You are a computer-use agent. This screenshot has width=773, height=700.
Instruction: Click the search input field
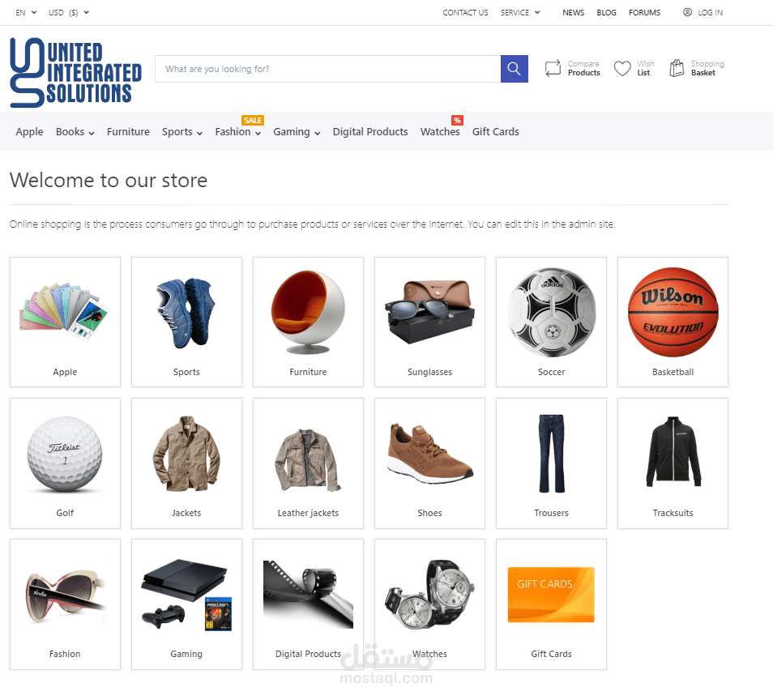tap(328, 69)
